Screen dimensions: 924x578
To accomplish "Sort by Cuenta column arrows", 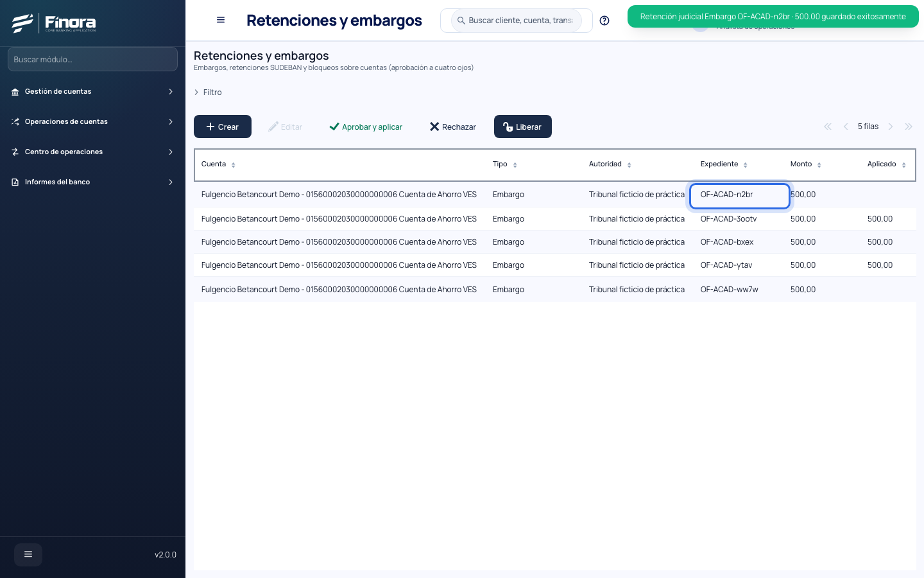I will coord(234,165).
